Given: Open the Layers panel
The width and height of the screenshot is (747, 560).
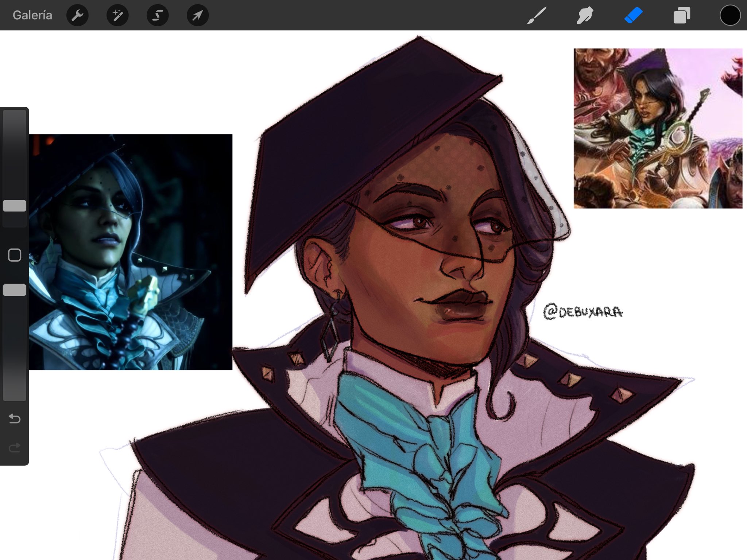Looking at the screenshot, I should (682, 15).
